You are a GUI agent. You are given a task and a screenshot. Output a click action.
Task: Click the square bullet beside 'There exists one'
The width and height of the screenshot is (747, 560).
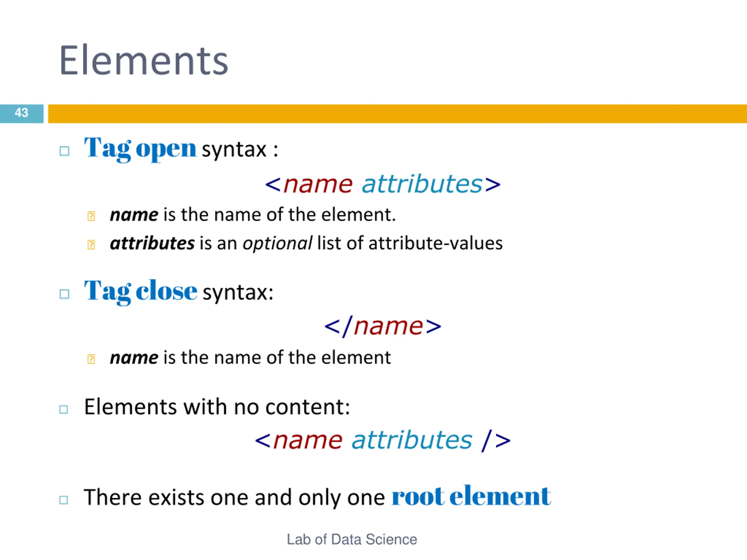coord(64,500)
